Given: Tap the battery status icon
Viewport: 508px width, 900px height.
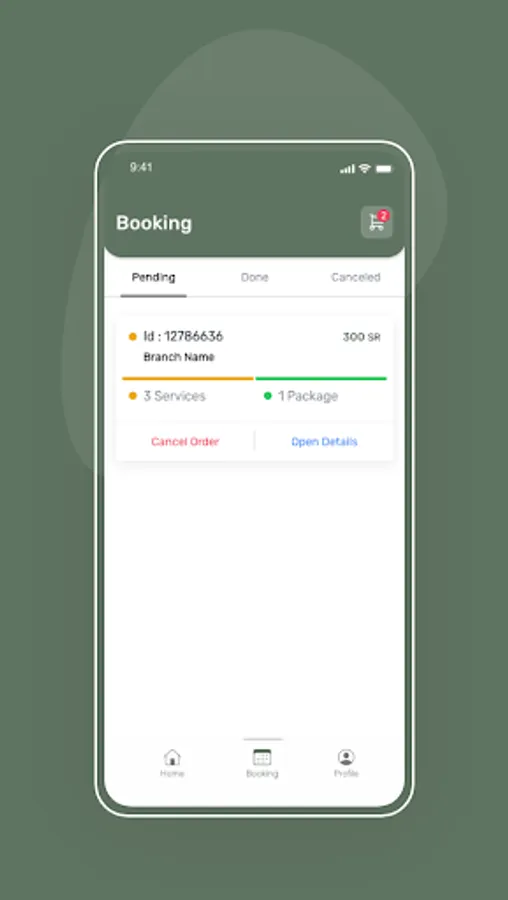Looking at the screenshot, I should pos(383,169).
